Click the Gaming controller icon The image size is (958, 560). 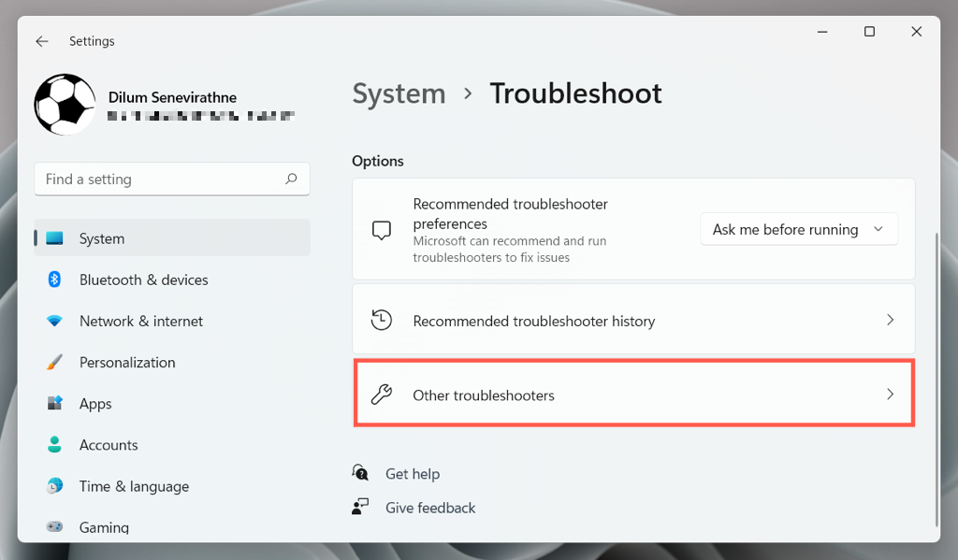[x=54, y=527]
